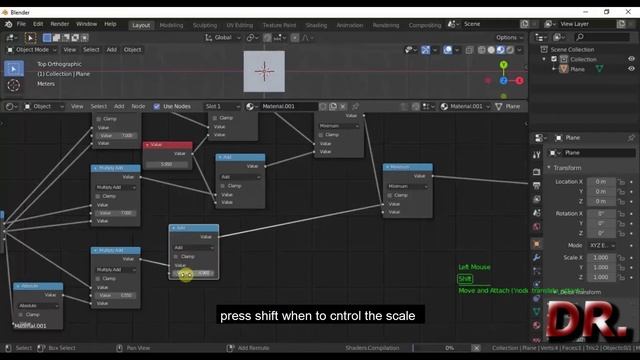Collapse the Transform panel
640x360 pixels.
[x=549, y=168]
